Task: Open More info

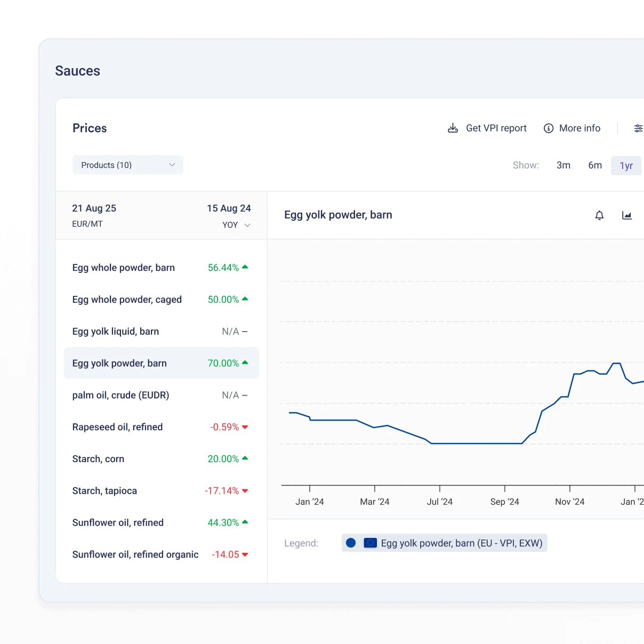Action: (x=572, y=128)
